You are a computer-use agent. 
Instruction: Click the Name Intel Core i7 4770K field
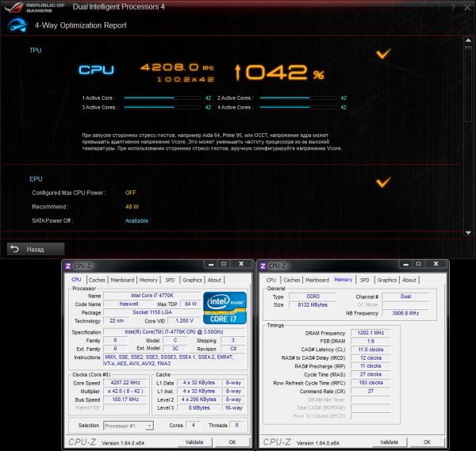pos(152,296)
